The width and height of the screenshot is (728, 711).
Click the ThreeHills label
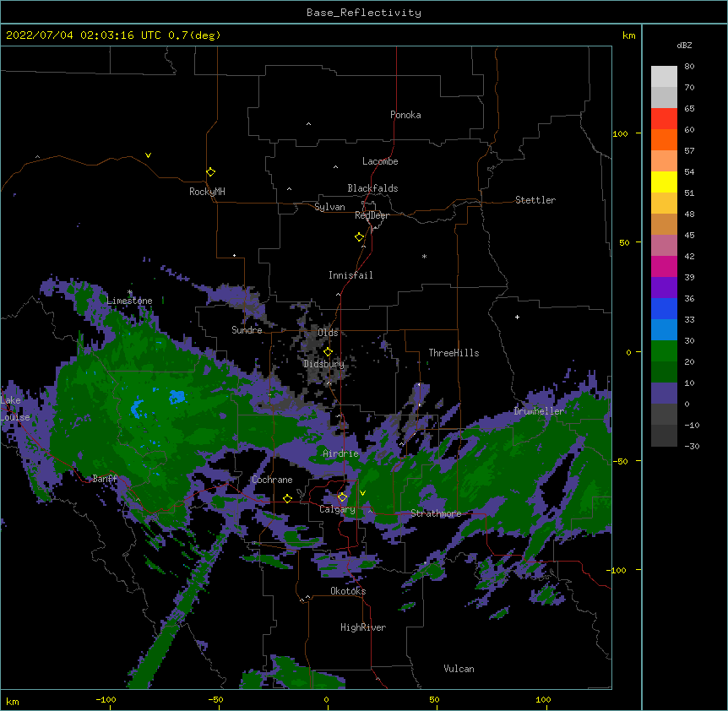coord(454,353)
